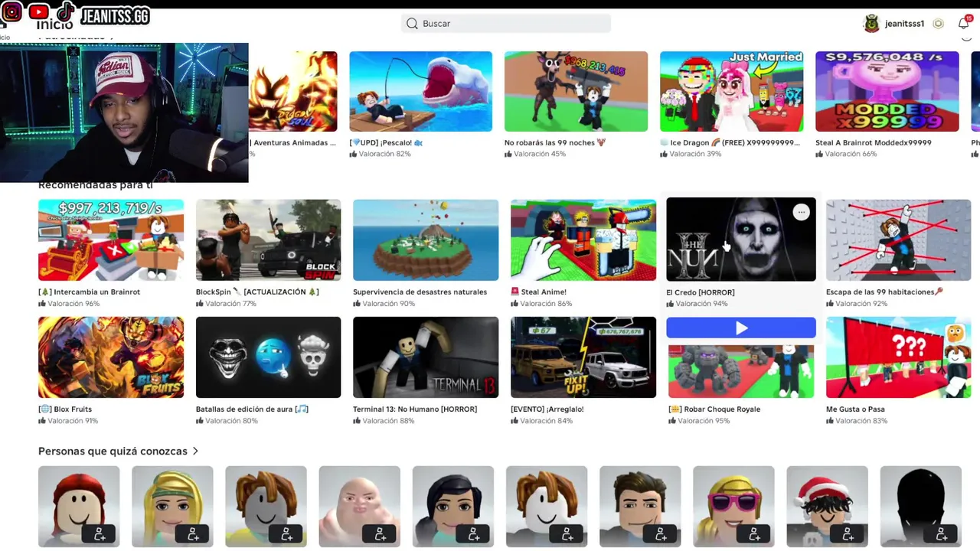
Task: Open Steal A Brainrot Moddedx99999 title
Action: tap(874, 143)
